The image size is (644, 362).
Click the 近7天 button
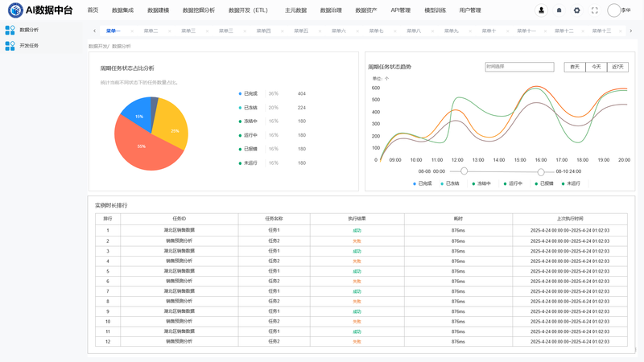point(617,67)
